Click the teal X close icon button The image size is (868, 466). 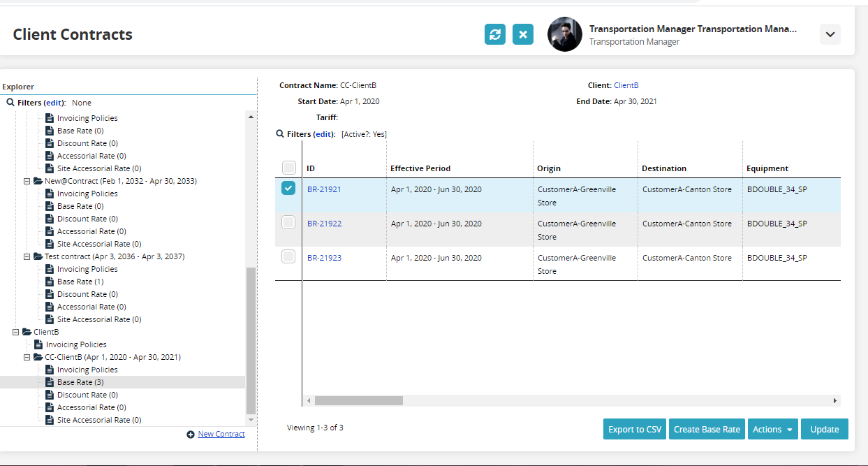(x=523, y=34)
